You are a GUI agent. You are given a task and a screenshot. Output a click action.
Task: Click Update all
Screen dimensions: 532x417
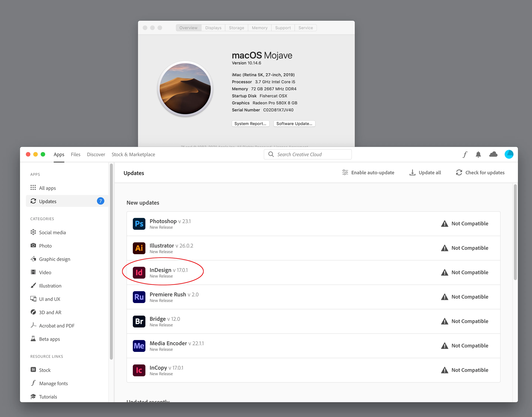pos(425,173)
